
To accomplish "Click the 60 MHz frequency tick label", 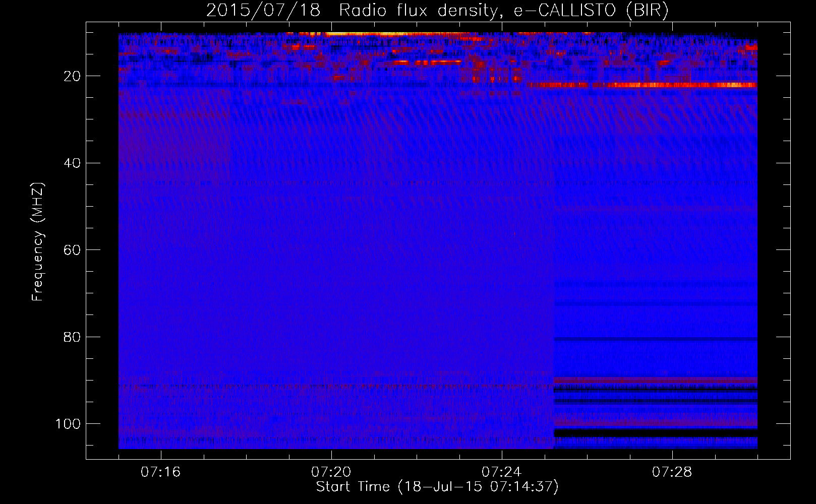I will 72,250.
